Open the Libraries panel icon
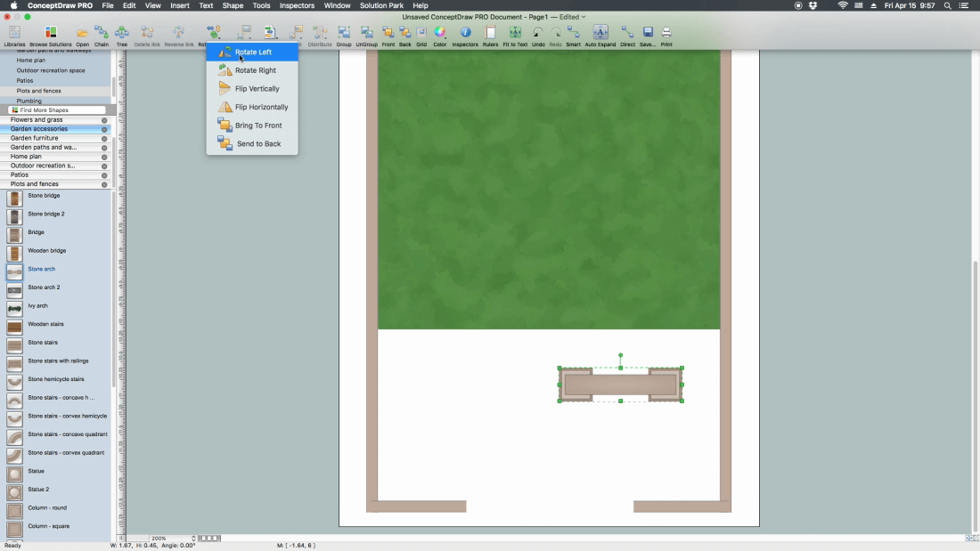Screen dimensions: 980x551 pos(14,34)
